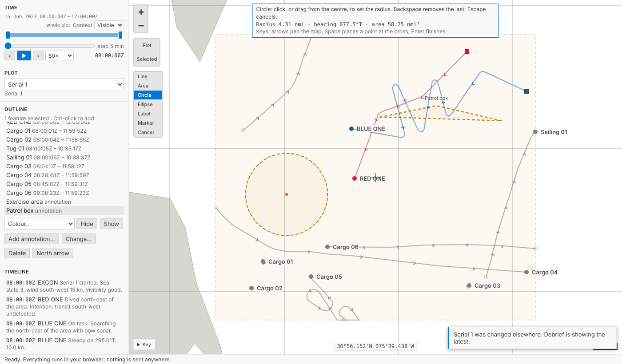Open the Colour... dropdown
Image resolution: width=622 pixels, height=364 pixels.
click(39, 224)
